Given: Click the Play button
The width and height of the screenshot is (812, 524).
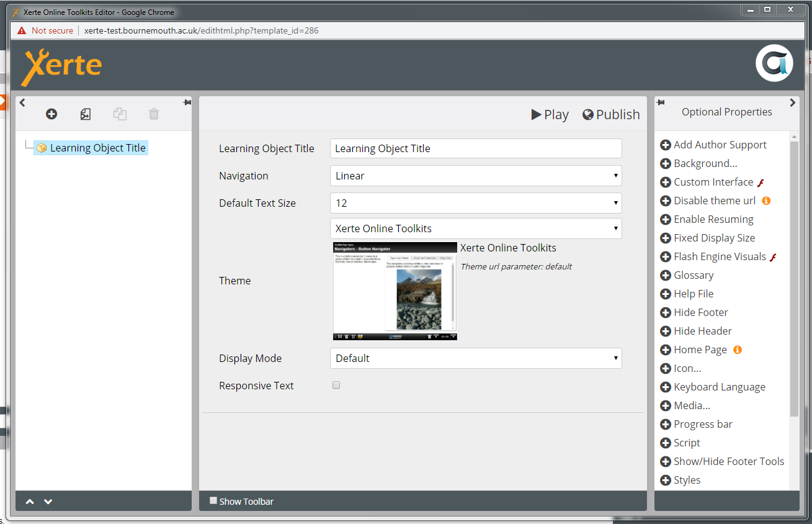Looking at the screenshot, I should 550,114.
